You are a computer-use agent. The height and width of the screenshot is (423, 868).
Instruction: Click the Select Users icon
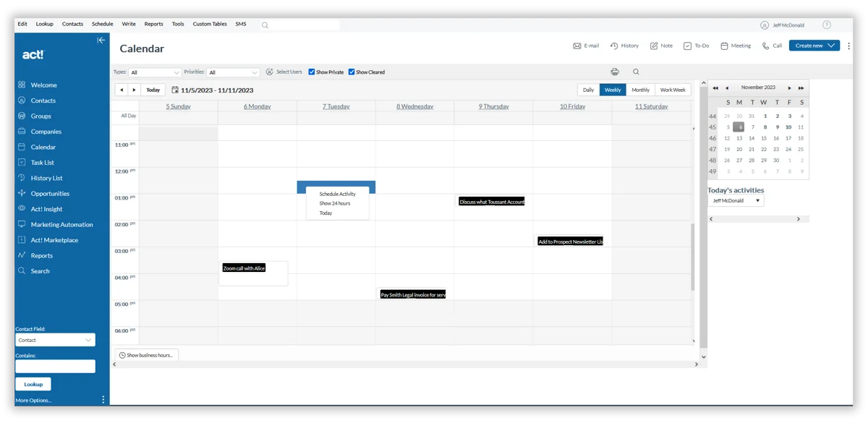pyautogui.click(x=270, y=72)
